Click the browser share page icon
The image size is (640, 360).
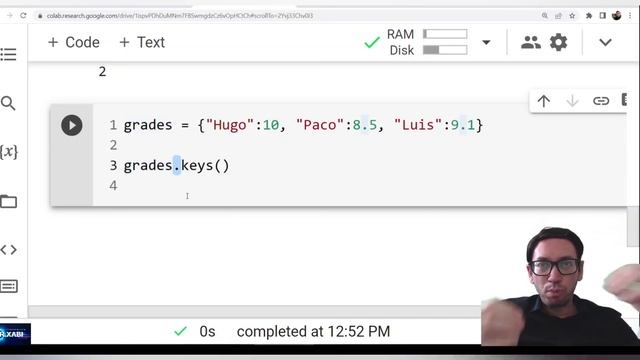(x=558, y=16)
